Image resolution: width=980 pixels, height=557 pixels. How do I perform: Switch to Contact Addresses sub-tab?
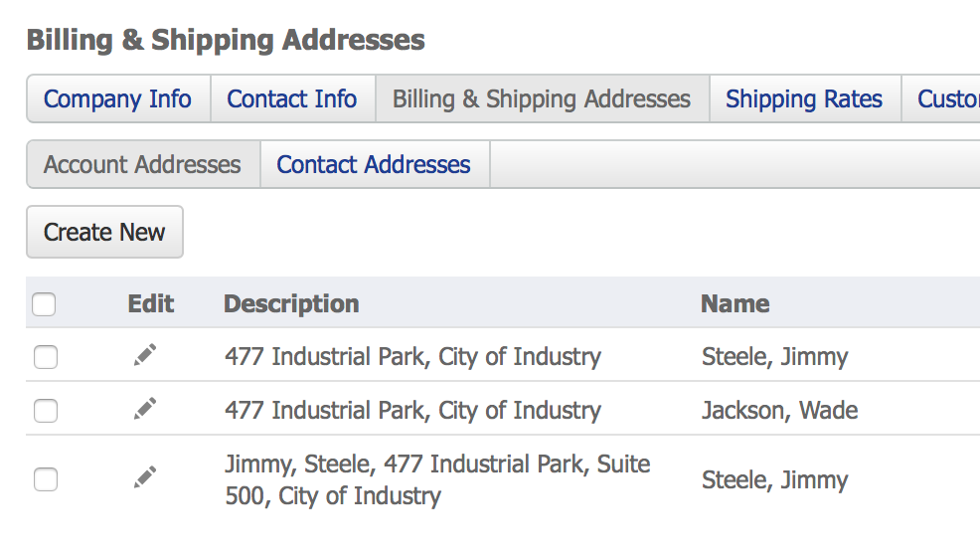(x=374, y=164)
